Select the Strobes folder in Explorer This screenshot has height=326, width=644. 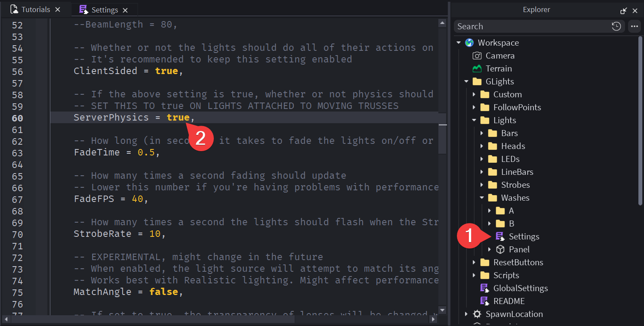(x=515, y=185)
